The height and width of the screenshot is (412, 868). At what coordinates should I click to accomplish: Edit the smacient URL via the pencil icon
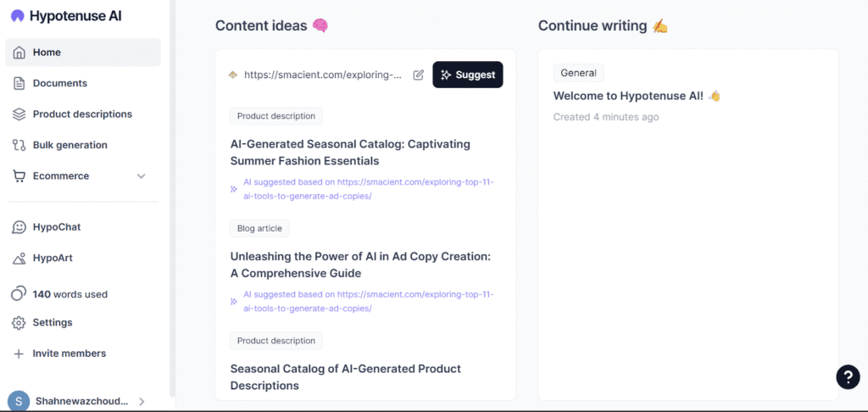point(419,75)
